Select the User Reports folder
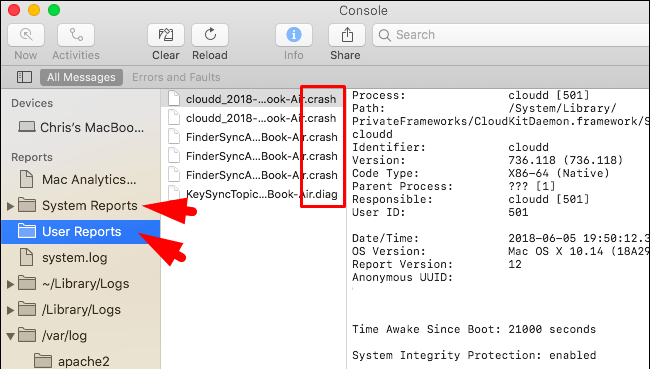The width and height of the screenshot is (651, 369). click(x=81, y=232)
